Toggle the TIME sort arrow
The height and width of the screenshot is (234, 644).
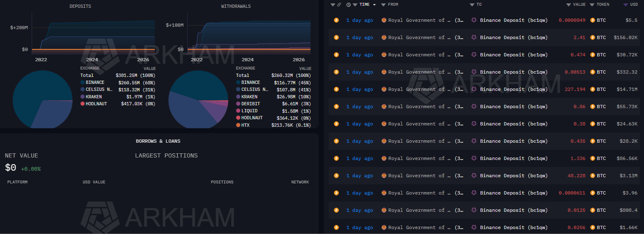pyautogui.click(x=375, y=5)
